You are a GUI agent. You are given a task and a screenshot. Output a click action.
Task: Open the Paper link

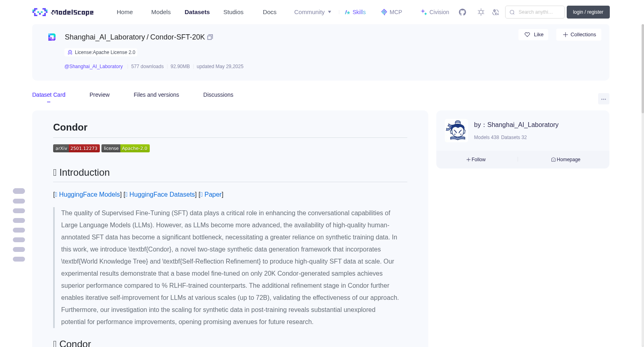[213, 195]
